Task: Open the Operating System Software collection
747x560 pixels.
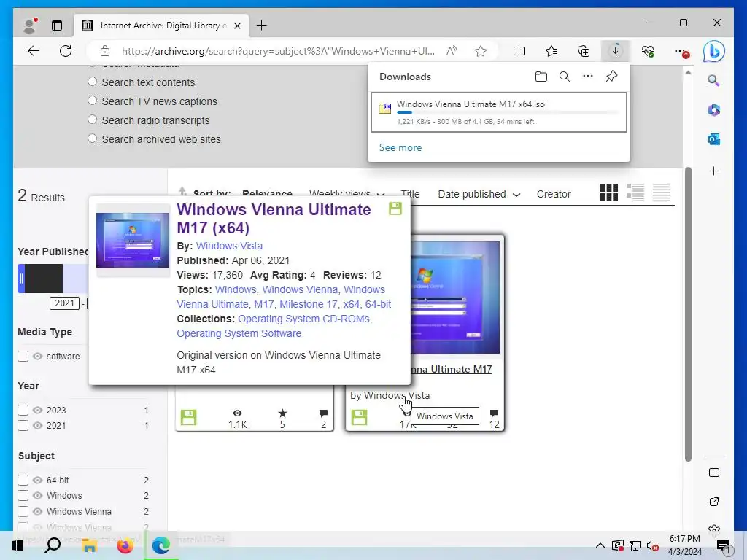Action: [x=239, y=333]
